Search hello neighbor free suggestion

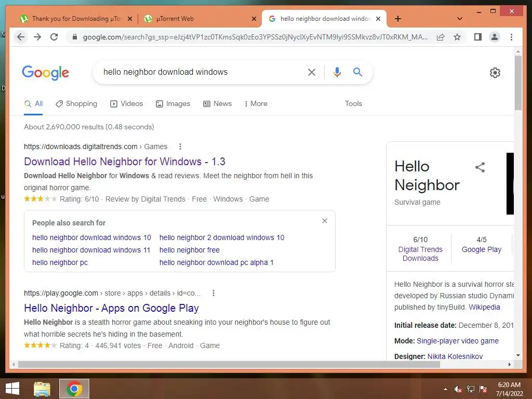[x=189, y=250]
